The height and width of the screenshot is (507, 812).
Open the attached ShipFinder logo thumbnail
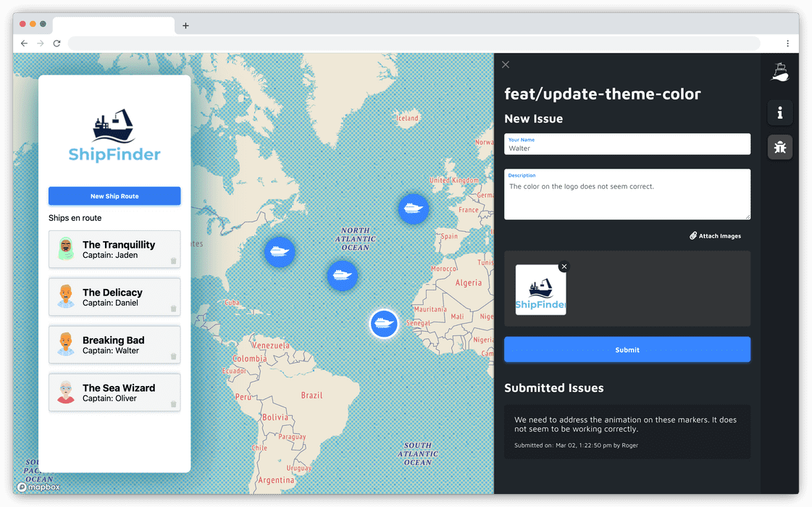click(x=540, y=290)
